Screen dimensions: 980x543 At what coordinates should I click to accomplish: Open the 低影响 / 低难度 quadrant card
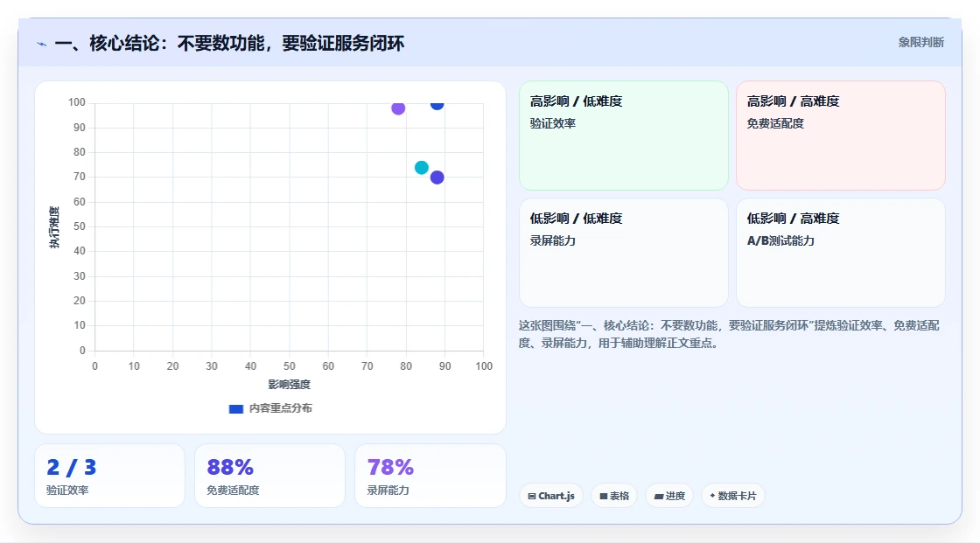pos(624,253)
